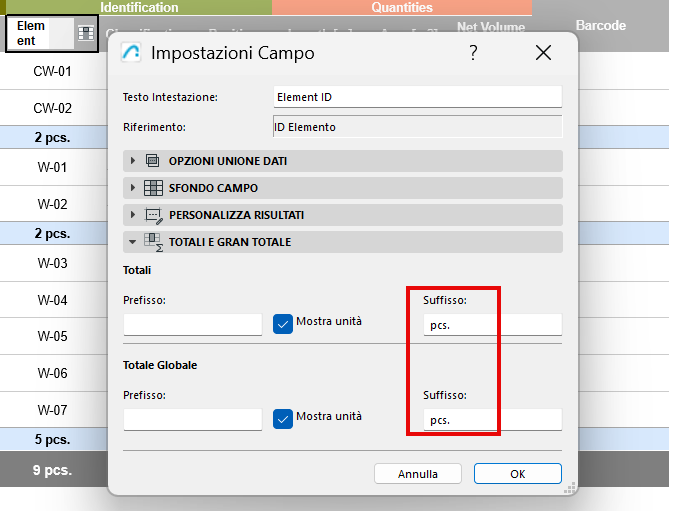Expand the Personalizza Risultati section
This screenshot has height=511, width=674.
132,215
